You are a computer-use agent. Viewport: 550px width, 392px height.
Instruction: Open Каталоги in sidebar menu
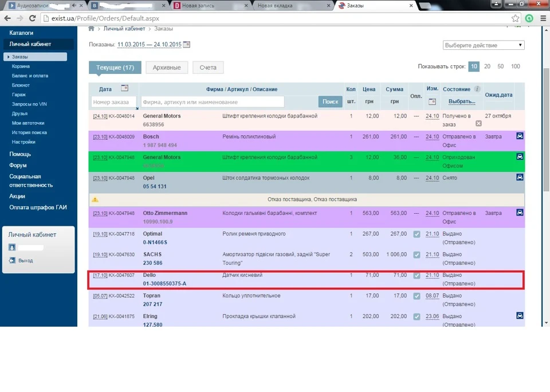[x=21, y=33]
